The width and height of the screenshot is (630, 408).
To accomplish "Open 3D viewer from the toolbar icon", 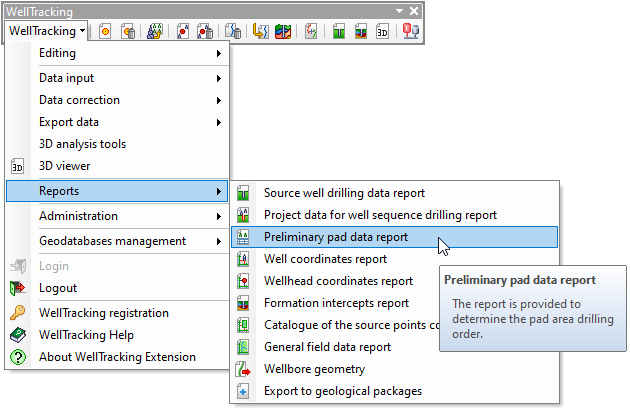I will tap(382, 31).
